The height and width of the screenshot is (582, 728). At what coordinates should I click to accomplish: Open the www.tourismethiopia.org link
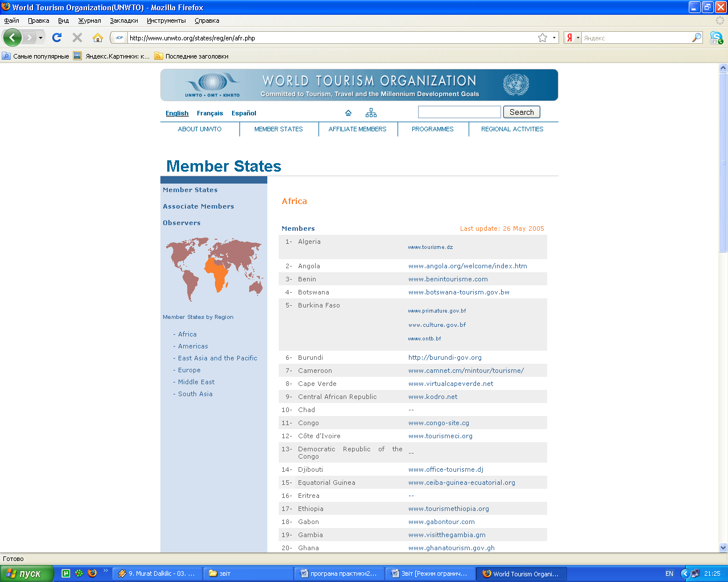point(449,509)
